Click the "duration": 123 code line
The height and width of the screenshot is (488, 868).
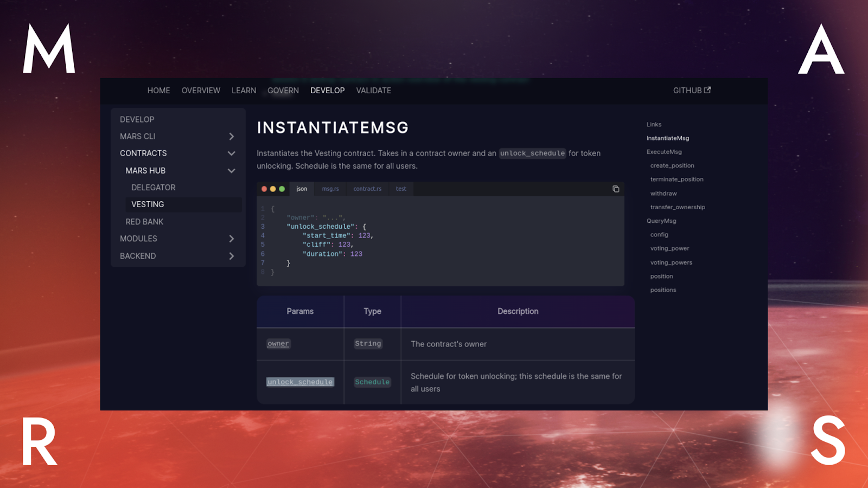(x=333, y=254)
